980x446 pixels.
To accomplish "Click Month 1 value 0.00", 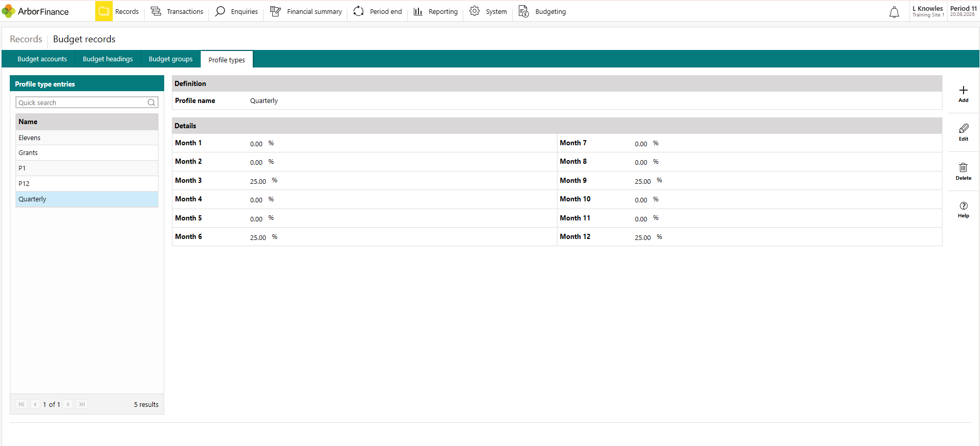I will point(256,144).
